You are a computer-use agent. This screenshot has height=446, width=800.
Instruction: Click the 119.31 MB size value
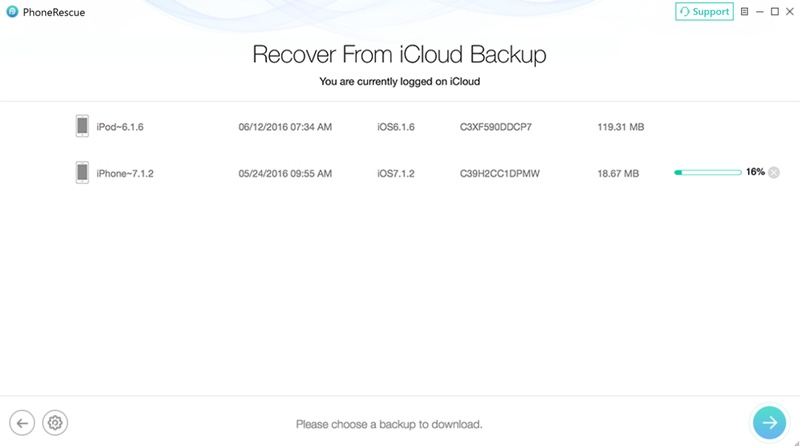coord(621,127)
